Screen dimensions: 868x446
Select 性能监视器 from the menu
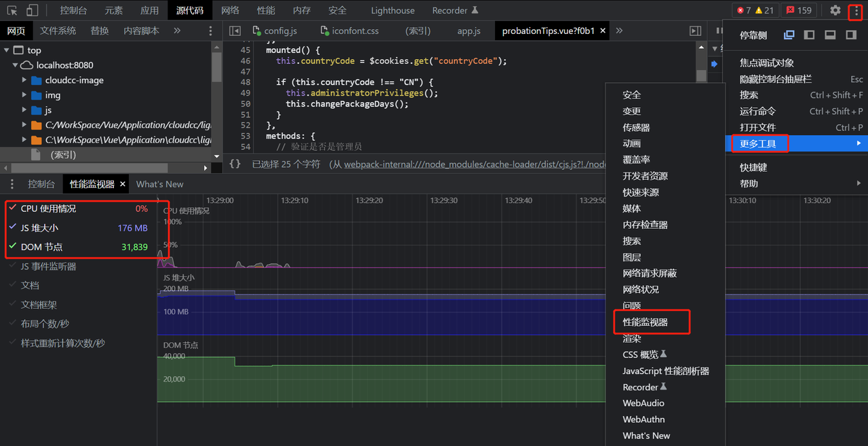click(x=645, y=322)
